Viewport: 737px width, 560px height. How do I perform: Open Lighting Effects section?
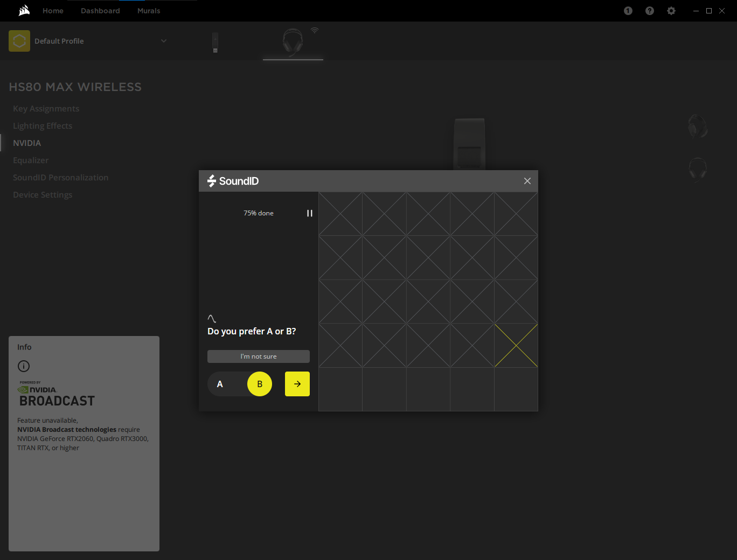click(43, 126)
